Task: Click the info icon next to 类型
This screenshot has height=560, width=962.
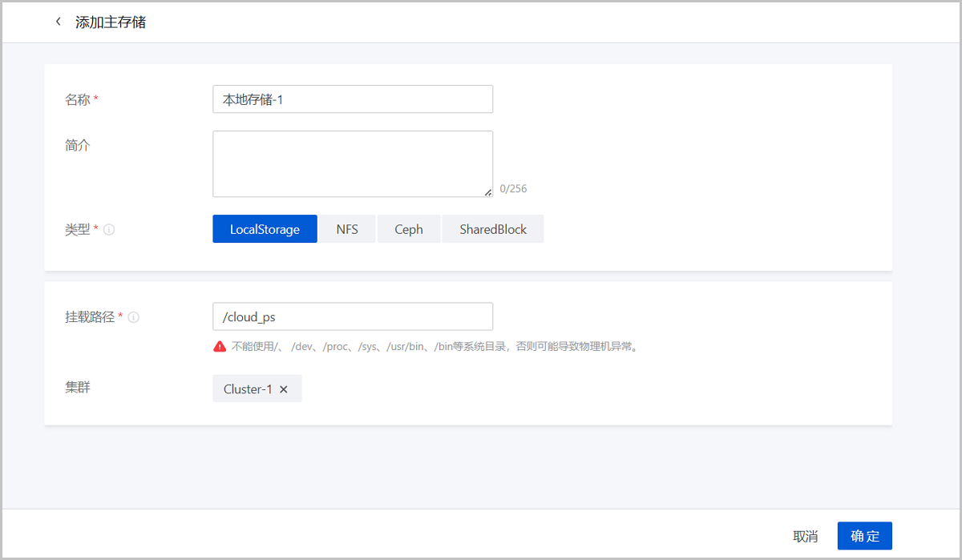Action: click(x=109, y=230)
